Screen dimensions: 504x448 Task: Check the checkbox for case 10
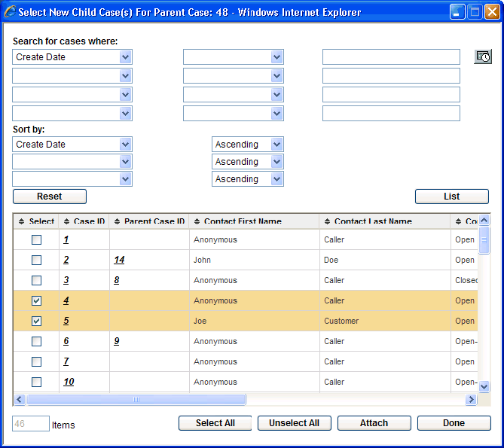(36, 382)
